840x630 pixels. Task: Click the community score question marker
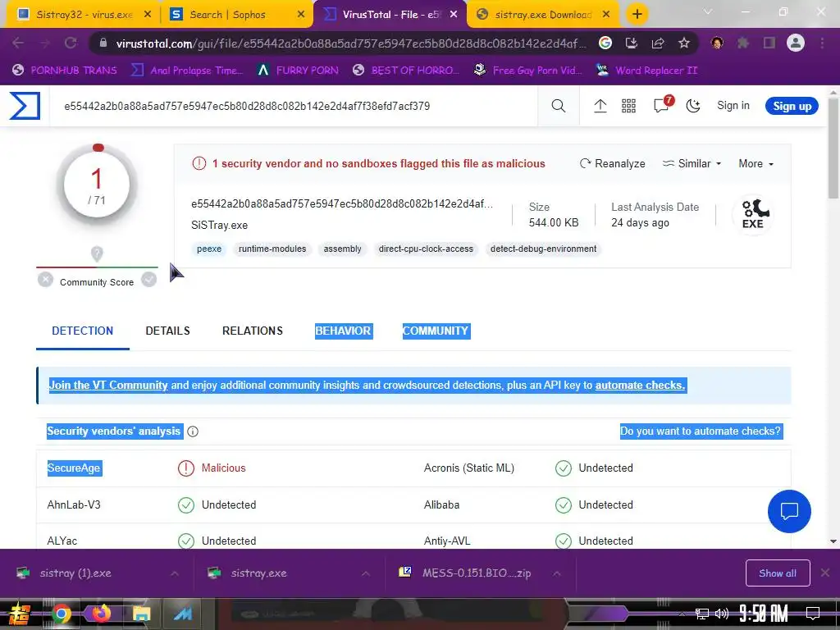point(97,253)
